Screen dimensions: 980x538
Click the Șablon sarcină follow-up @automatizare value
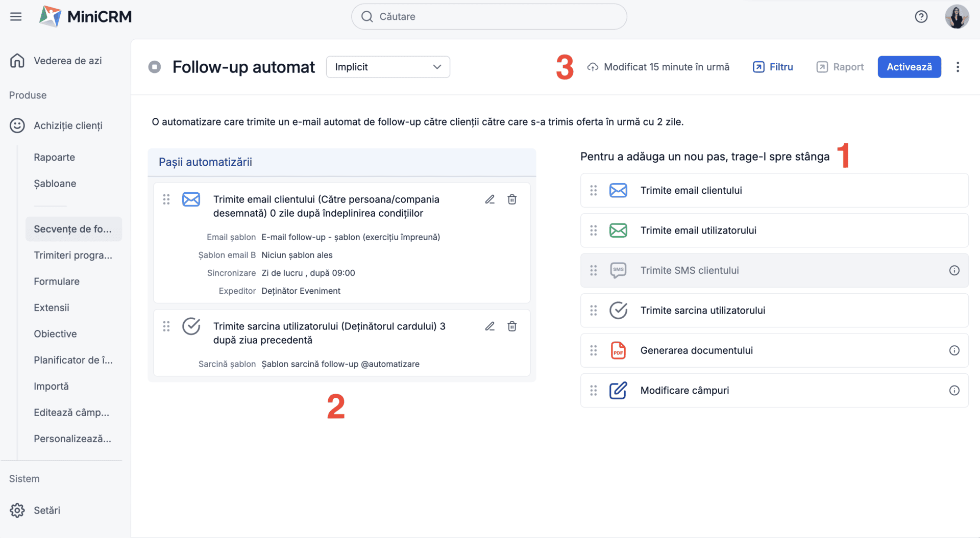(x=340, y=364)
